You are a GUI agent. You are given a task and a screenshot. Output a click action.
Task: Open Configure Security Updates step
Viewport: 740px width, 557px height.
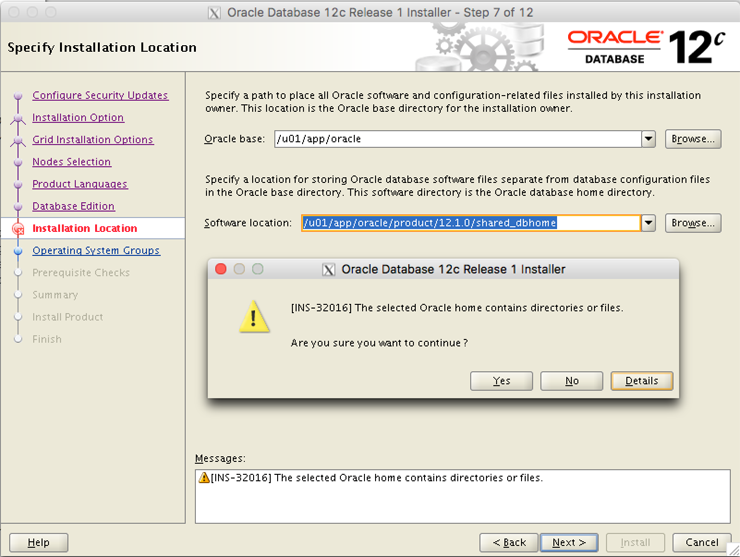click(100, 95)
